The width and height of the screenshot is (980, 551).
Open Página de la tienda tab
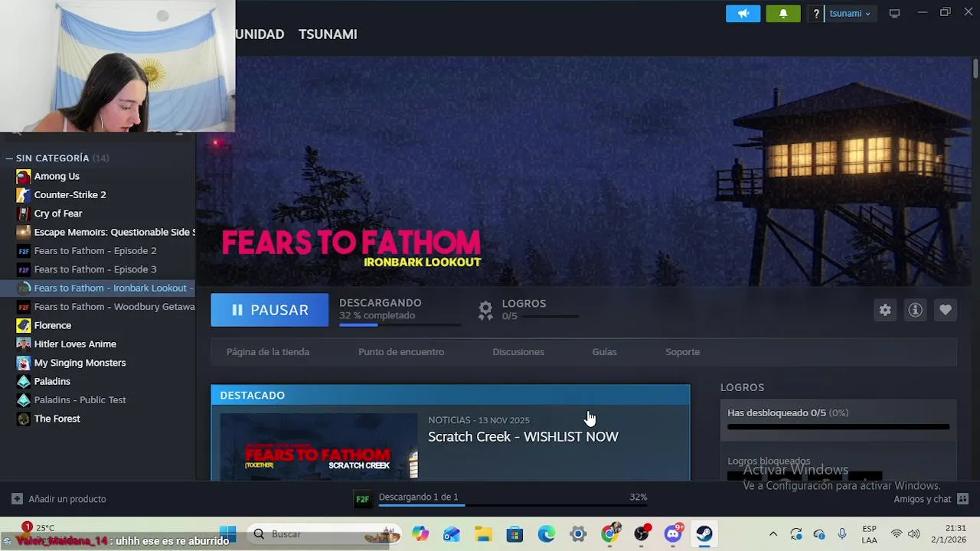(x=268, y=352)
